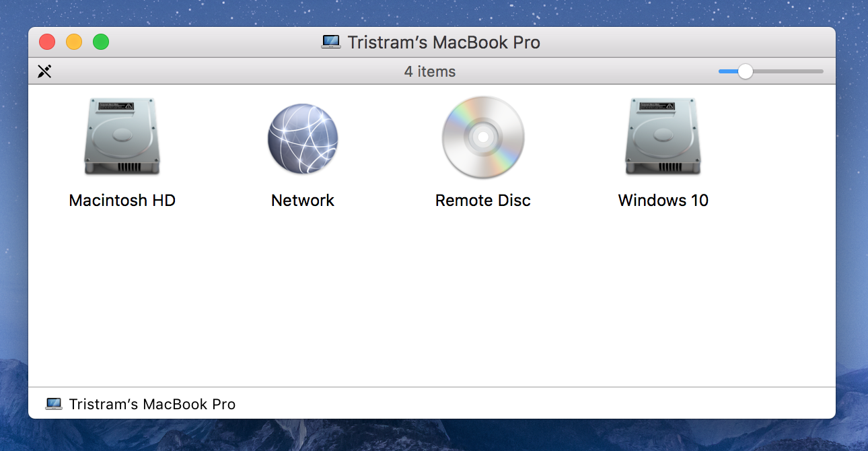Select the Macintosh HD drive icon

122,138
